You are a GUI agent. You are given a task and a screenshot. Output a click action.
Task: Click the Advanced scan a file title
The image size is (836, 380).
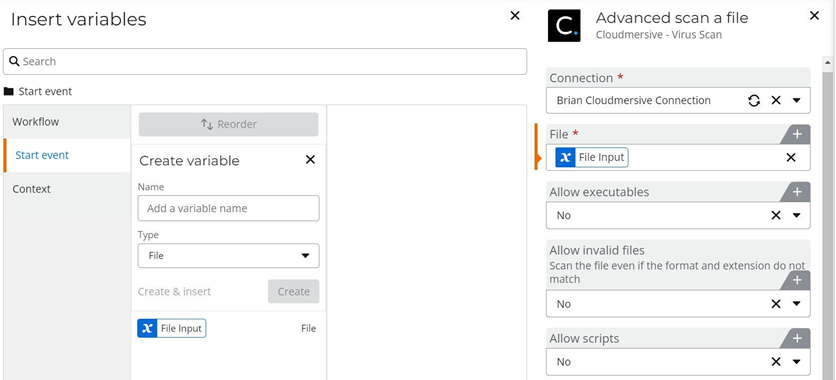pos(672,18)
